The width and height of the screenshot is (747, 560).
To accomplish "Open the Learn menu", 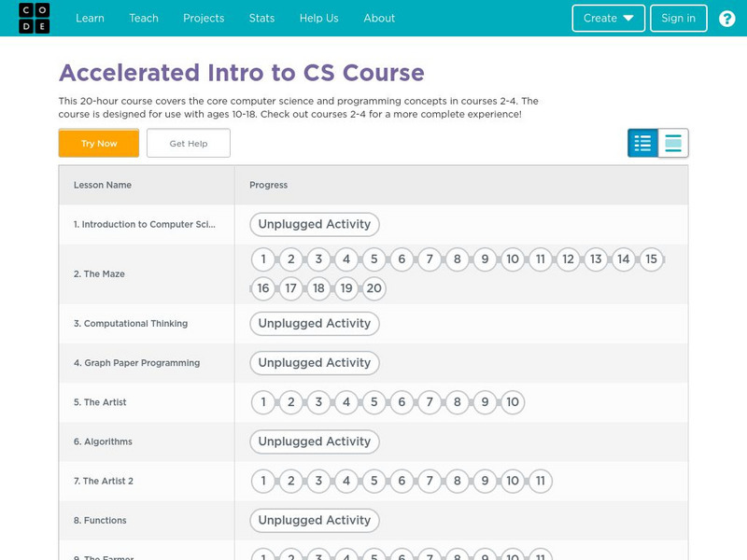I will pyautogui.click(x=90, y=19).
